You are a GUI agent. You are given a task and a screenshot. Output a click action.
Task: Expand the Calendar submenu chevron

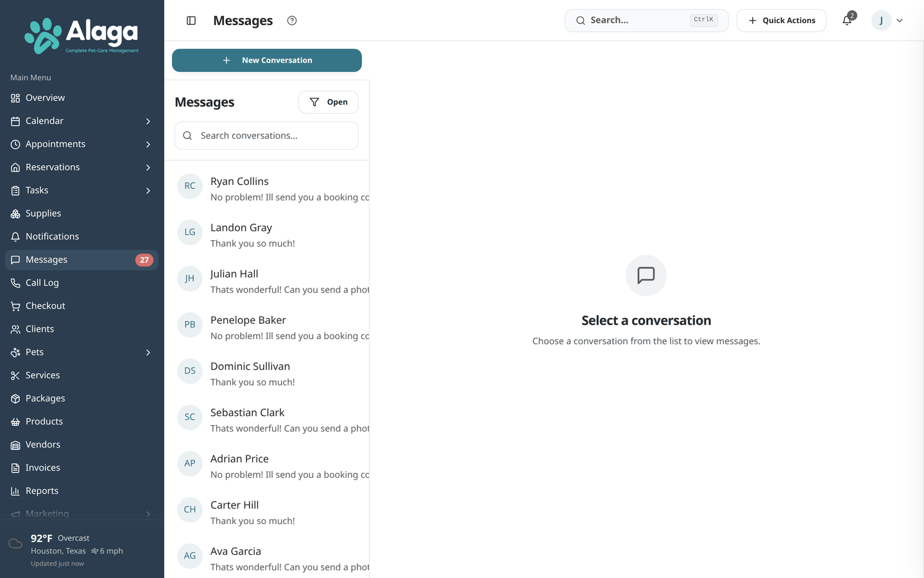click(x=148, y=121)
